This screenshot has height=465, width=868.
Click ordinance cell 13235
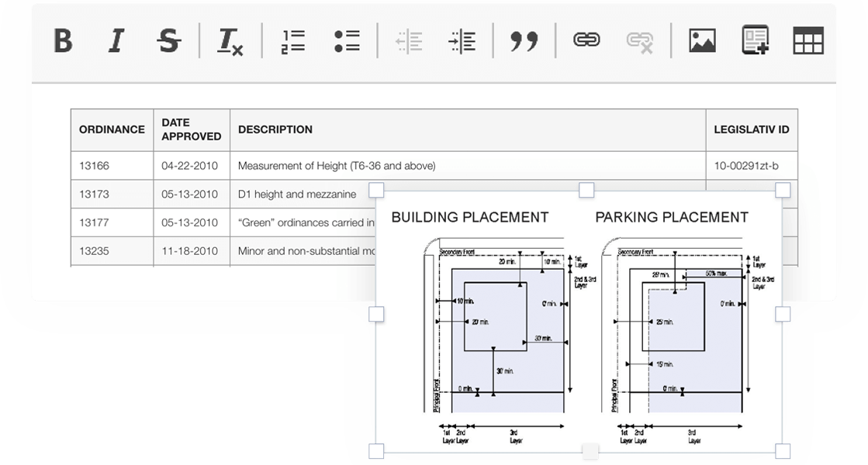point(112,251)
